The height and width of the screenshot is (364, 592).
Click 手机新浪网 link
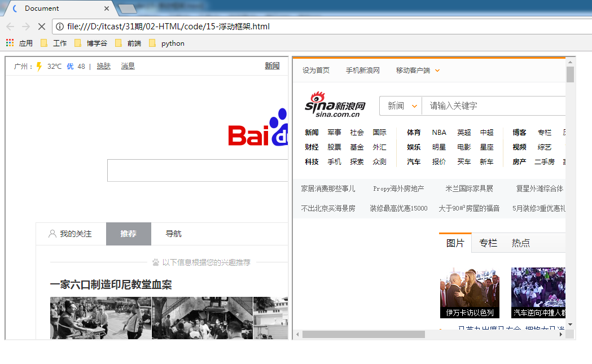click(x=362, y=70)
